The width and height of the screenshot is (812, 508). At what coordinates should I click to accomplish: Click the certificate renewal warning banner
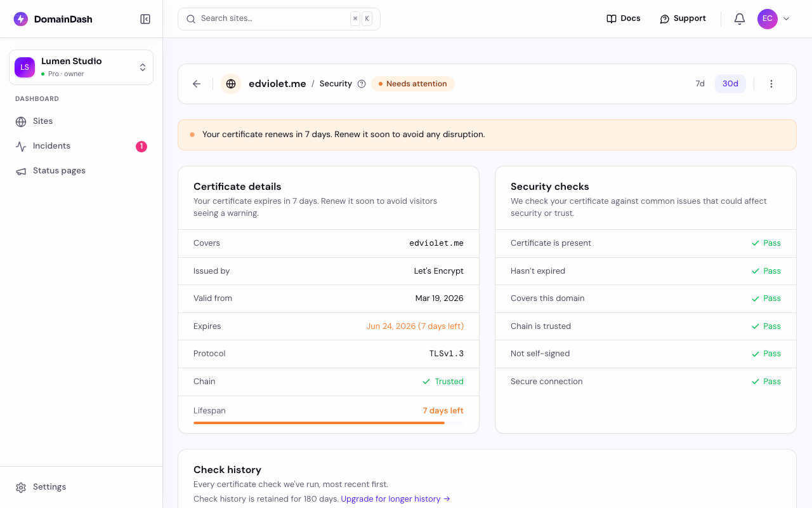pyautogui.click(x=487, y=135)
